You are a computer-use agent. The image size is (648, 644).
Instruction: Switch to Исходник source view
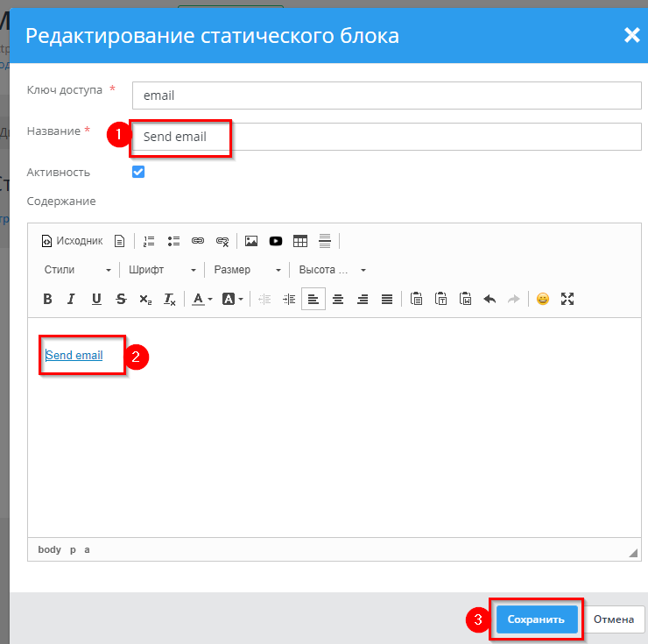coord(72,241)
